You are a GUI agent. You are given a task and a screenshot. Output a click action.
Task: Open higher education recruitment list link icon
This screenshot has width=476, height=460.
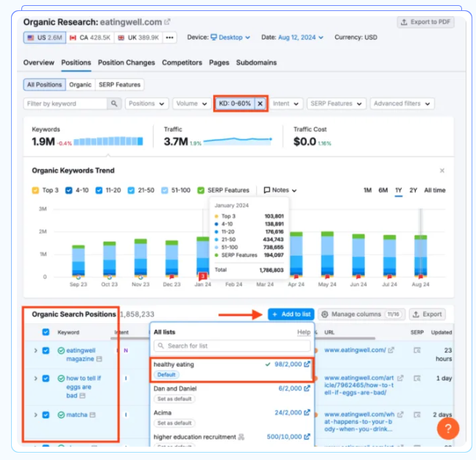[x=307, y=436]
